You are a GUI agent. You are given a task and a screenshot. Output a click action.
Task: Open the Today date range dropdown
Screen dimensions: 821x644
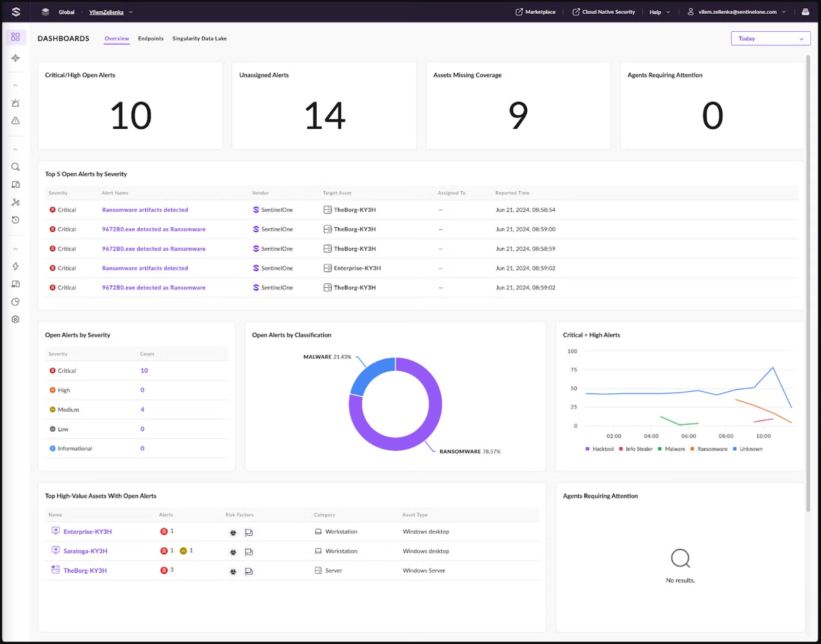coord(770,38)
